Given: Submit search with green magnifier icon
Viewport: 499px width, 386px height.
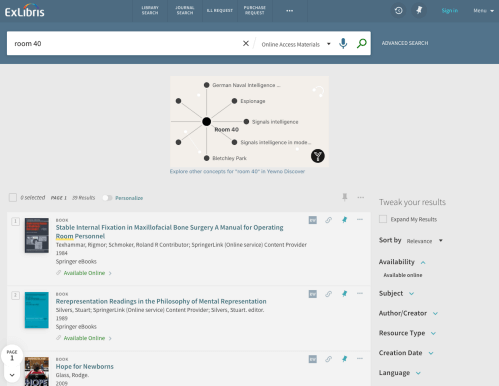Looking at the screenshot, I should click(x=362, y=43).
